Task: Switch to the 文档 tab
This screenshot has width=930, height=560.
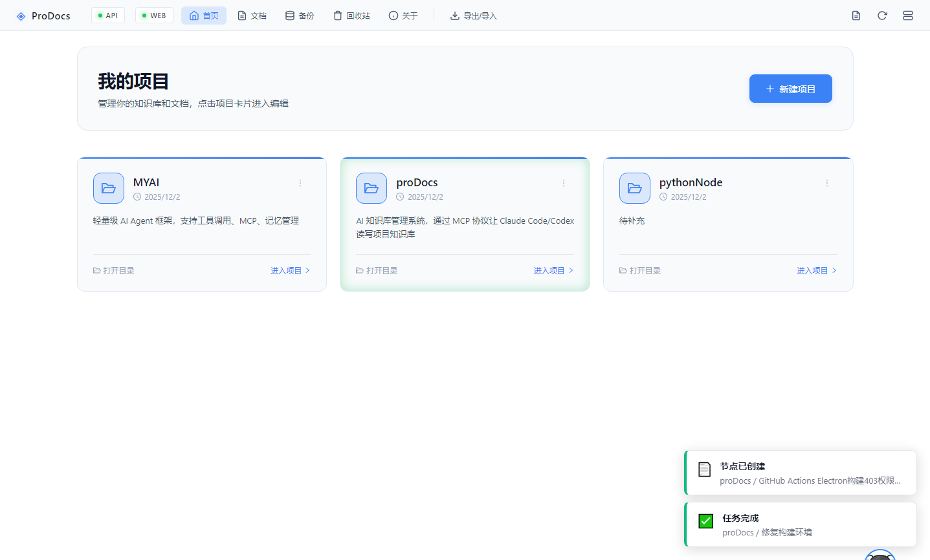Action: click(x=252, y=16)
